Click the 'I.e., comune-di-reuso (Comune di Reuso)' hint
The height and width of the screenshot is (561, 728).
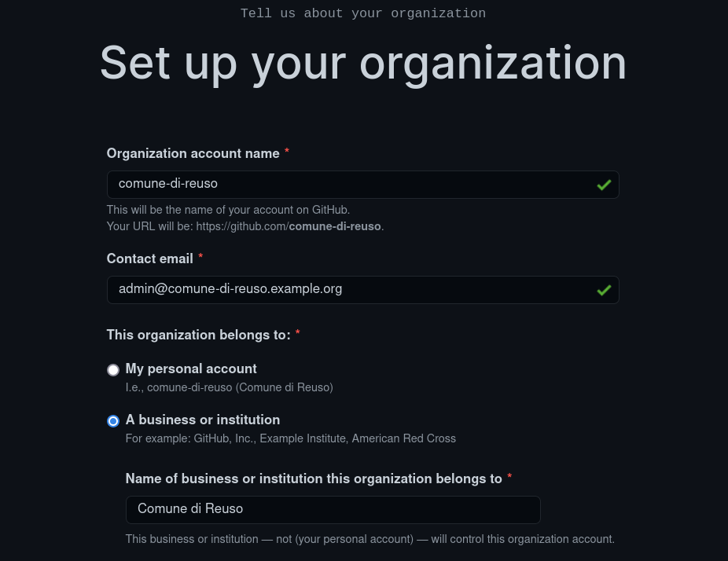[x=229, y=387]
